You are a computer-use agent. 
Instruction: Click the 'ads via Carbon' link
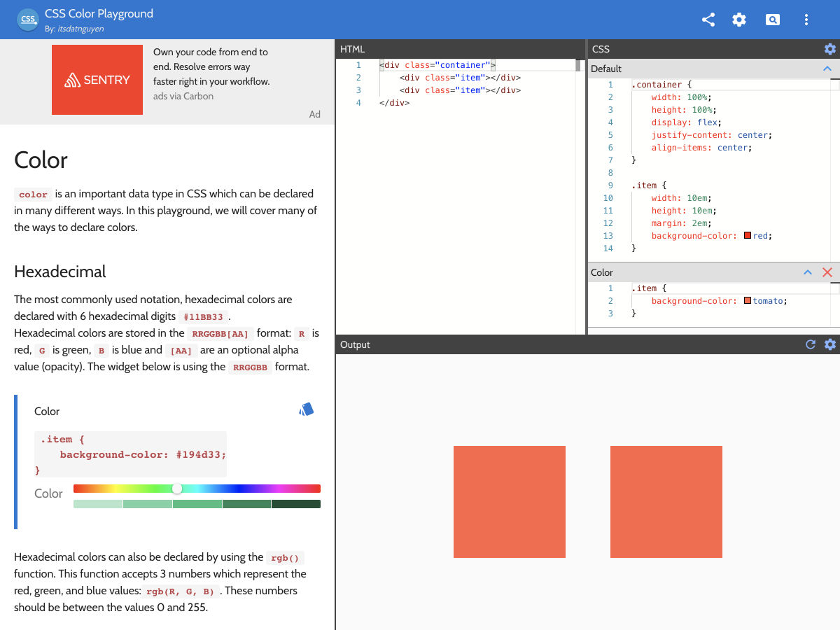(183, 97)
